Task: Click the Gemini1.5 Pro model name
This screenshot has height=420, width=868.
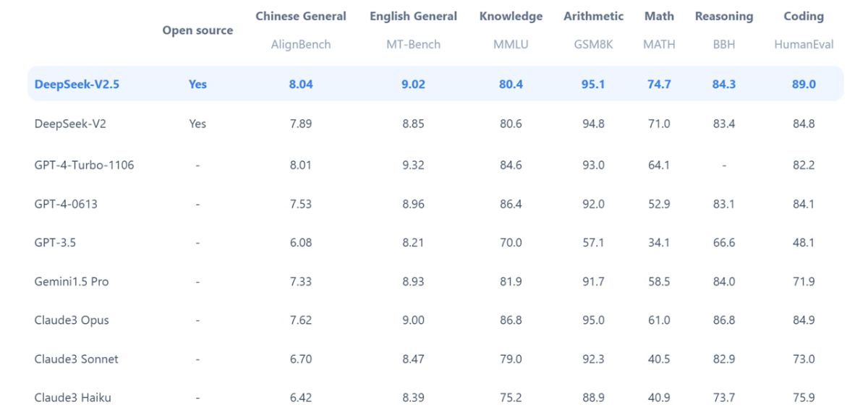Action: (72, 281)
